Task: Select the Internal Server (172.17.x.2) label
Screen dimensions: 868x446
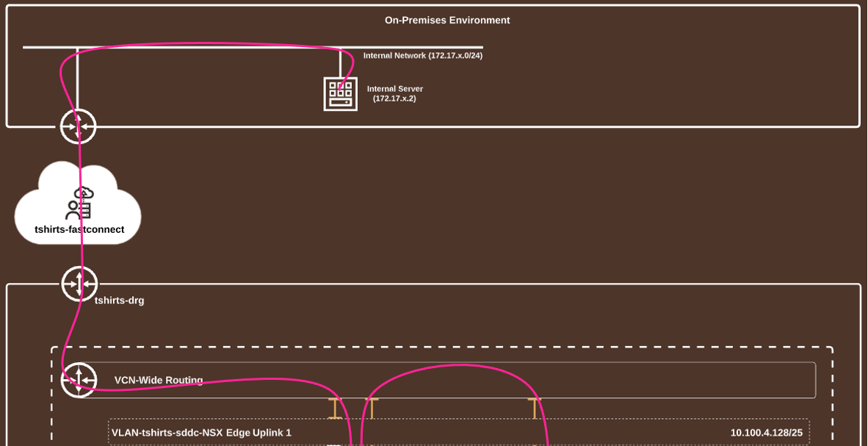Action: [394, 93]
